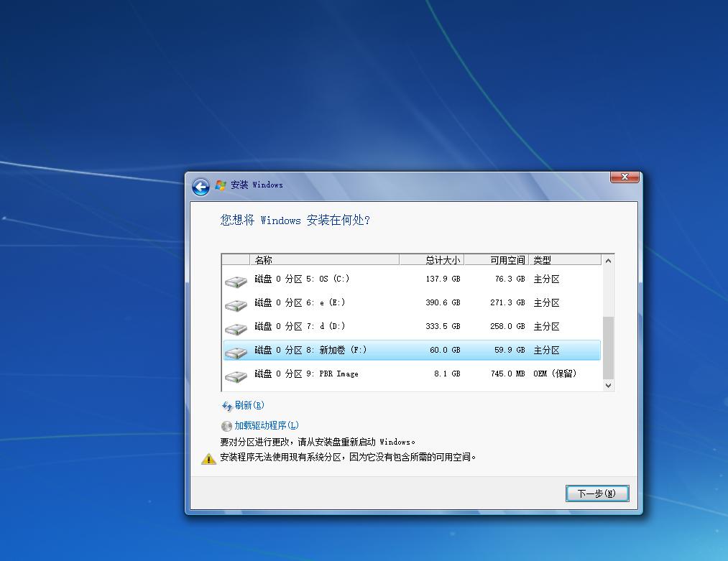Click the refresh arrows icon beside 刷新
The height and width of the screenshot is (561, 728).
pos(226,407)
